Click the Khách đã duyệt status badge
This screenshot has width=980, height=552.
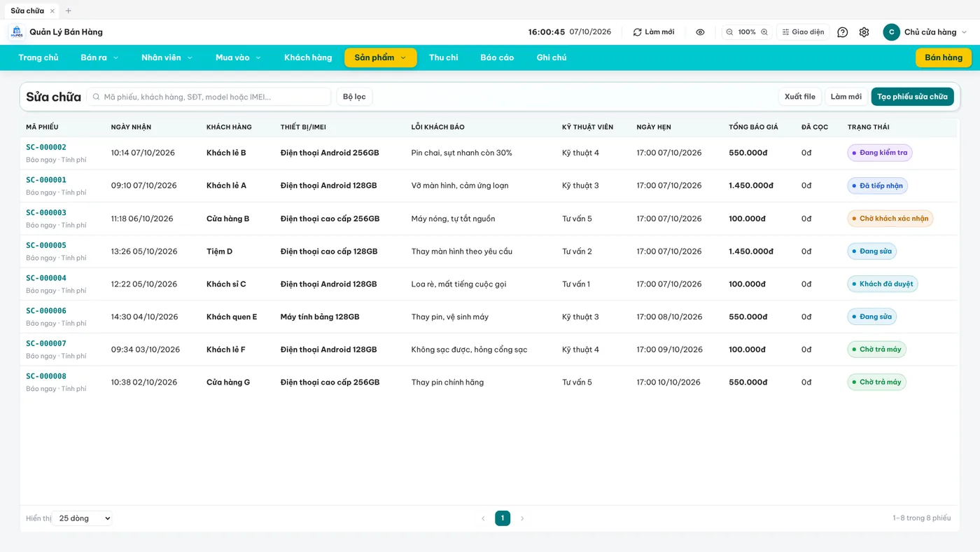pyautogui.click(x=883, y=284)
